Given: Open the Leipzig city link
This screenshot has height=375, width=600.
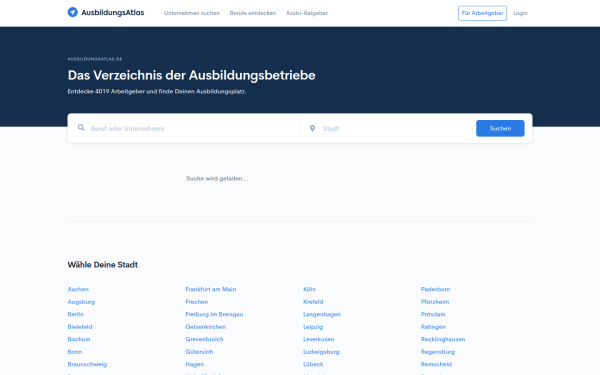Looking at the screenshot, I should [x=313, y=327].
